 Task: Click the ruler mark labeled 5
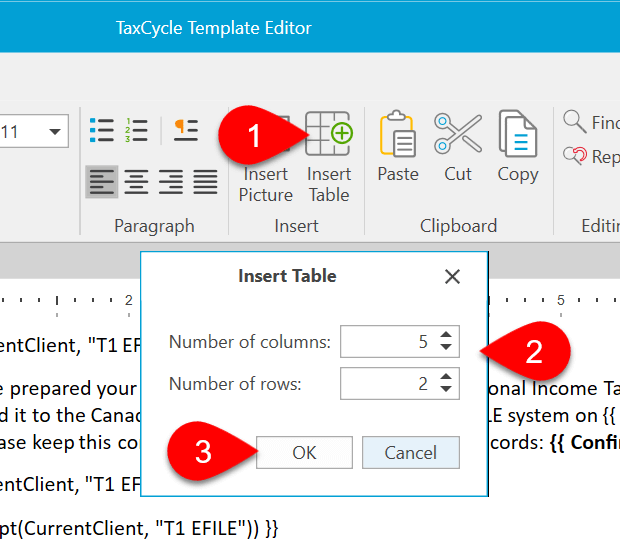point(561,300)
